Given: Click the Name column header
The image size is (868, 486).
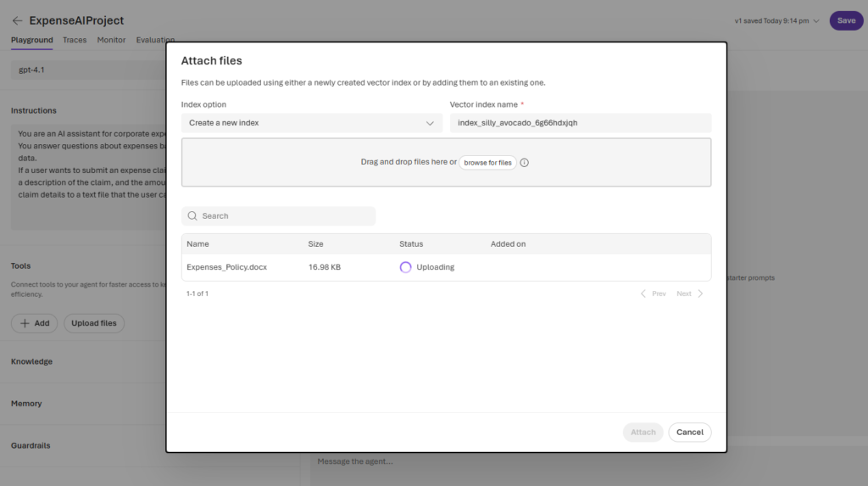Looking at the screenshot, I should [x=198, y=244].
